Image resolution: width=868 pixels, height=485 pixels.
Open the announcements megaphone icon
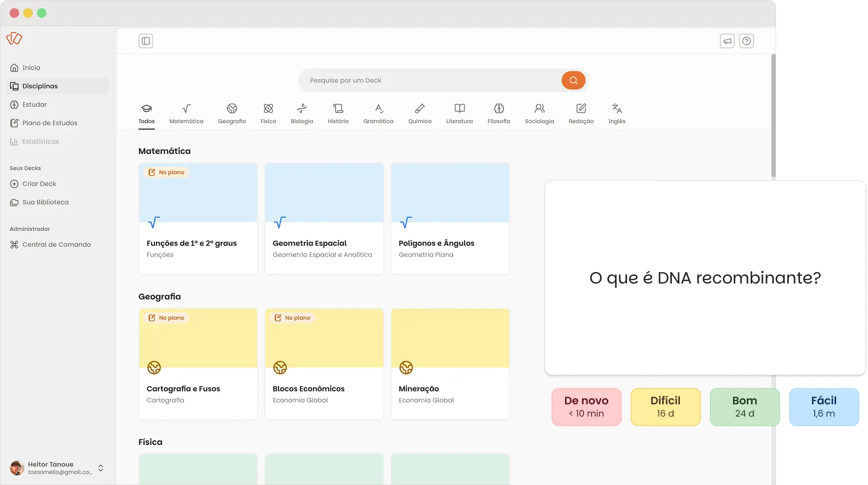point(727,41)
